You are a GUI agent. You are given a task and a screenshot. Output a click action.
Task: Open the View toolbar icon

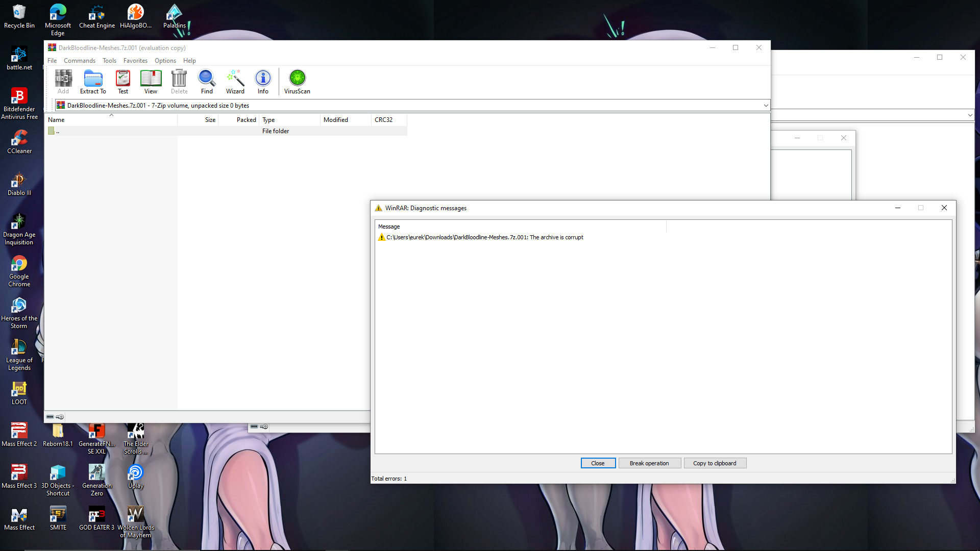[x=151, y=82]
